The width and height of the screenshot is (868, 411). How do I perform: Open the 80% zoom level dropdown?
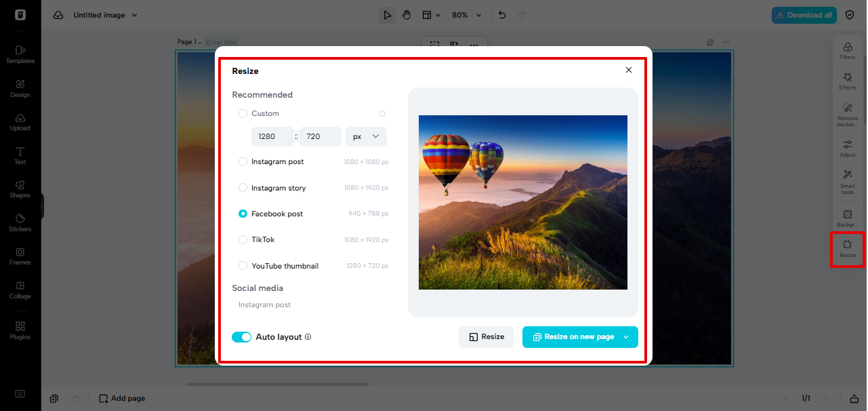(x=467, y=14)
